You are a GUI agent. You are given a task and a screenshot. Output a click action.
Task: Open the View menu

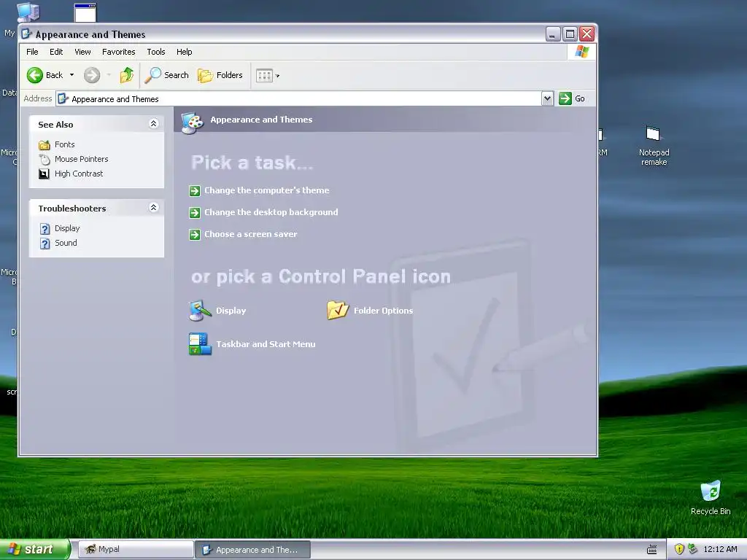pyautogui.click(x=82, y=52)
